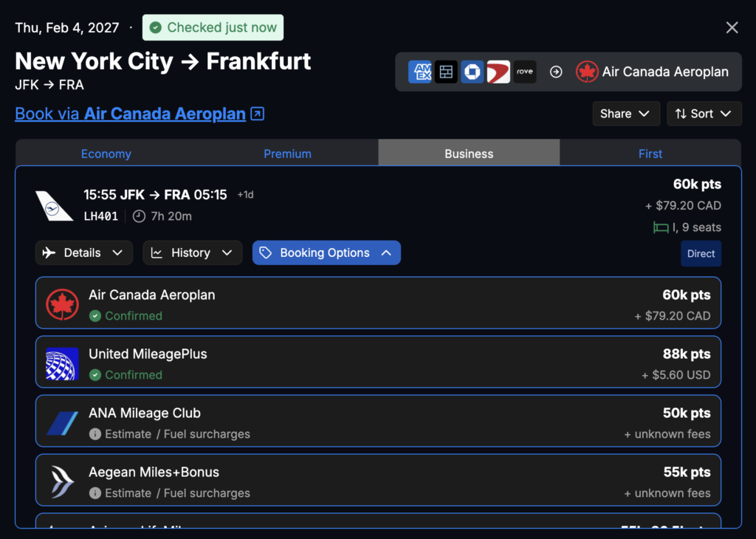Viewport: 756px width, 539px height.
Task: Open the Share dropdown
Action: pyautogui.click(x=626, y=114)
